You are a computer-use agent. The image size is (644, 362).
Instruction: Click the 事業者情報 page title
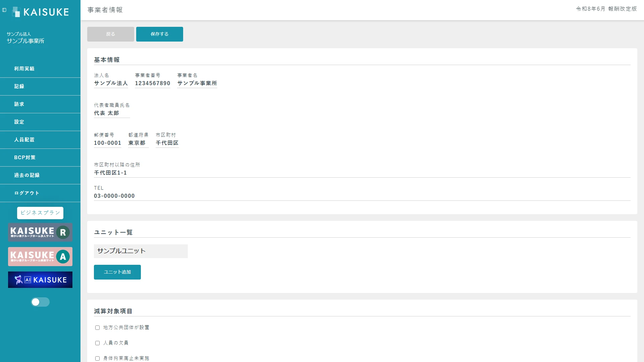[105, 10]
